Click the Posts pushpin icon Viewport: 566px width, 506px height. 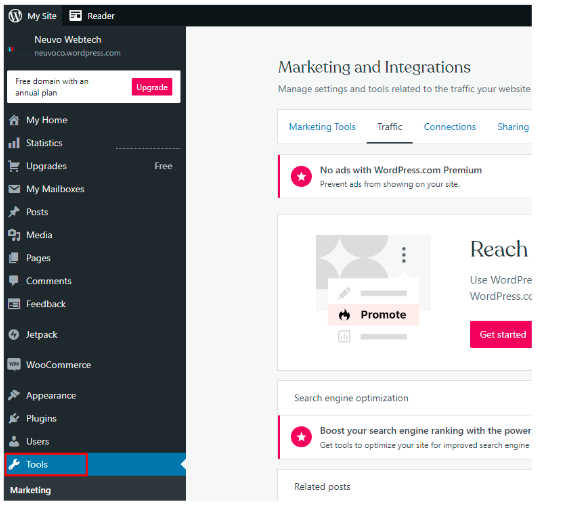click(14, 212)
